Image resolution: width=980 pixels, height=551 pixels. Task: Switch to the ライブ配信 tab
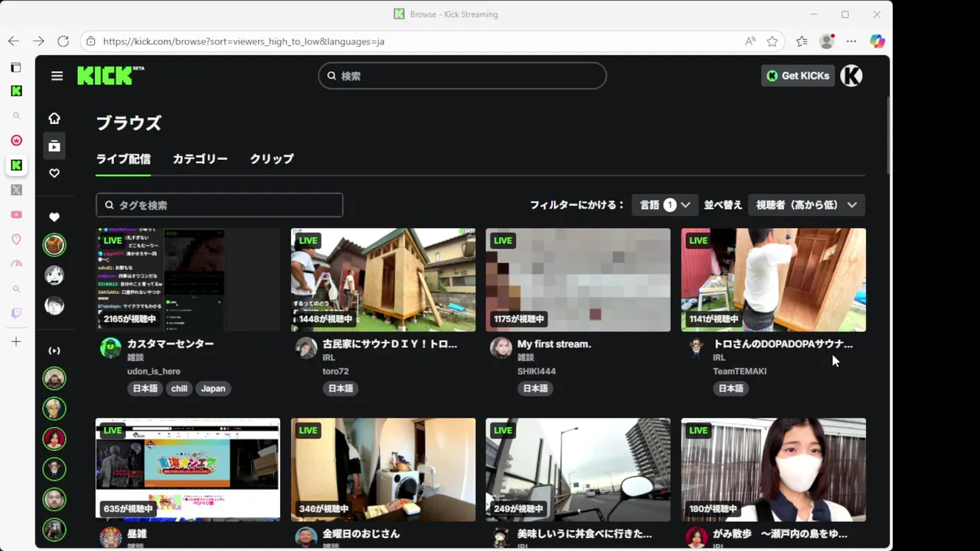[123, 159]
